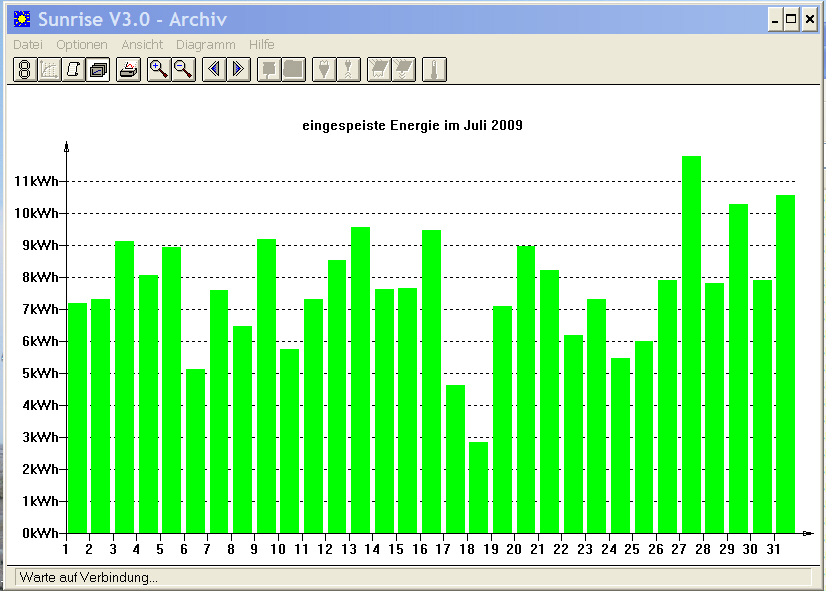Zoom in with the plus magnifier
Image resolution: width=826 pixels, height=591 pixels.
[x=159, y=70]
